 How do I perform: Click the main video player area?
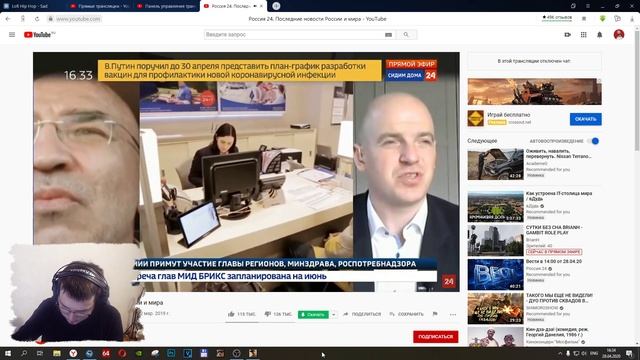coord(246,171)
